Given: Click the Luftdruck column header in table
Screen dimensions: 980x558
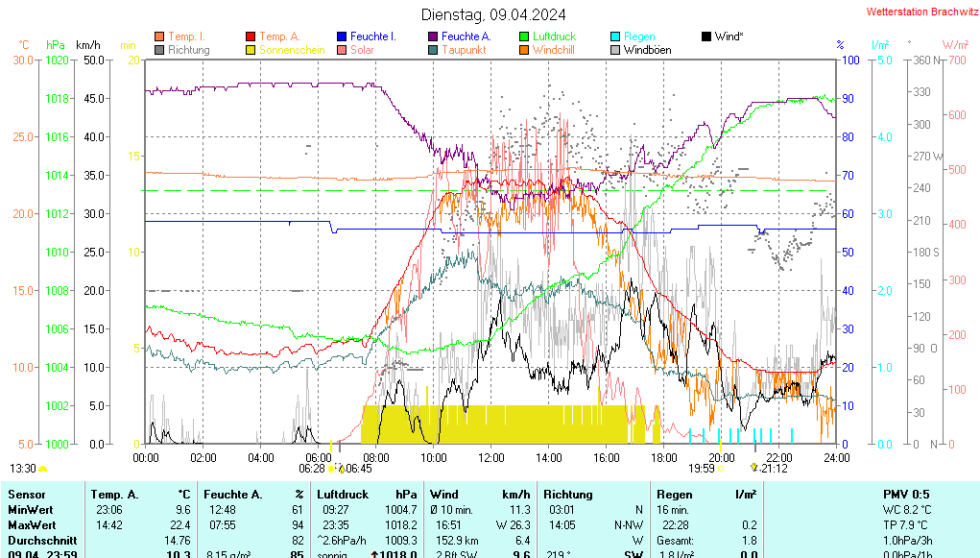Looking at the screenshot, I should [342, 494].
